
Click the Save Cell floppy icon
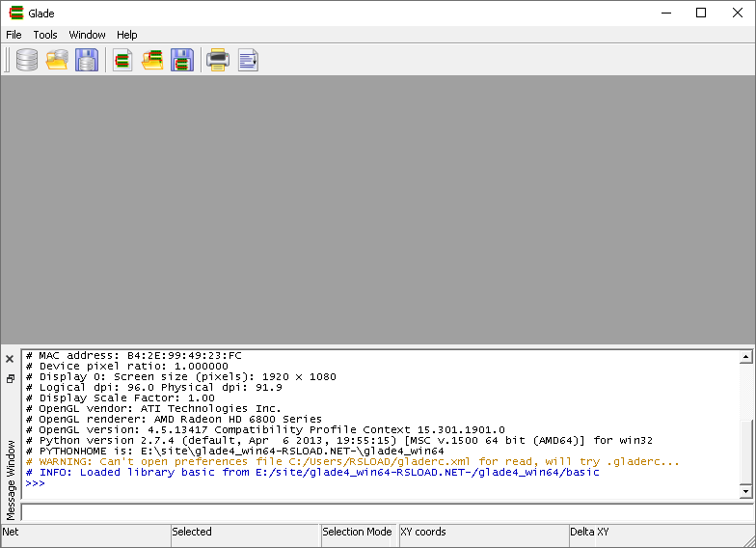[182, 60]
